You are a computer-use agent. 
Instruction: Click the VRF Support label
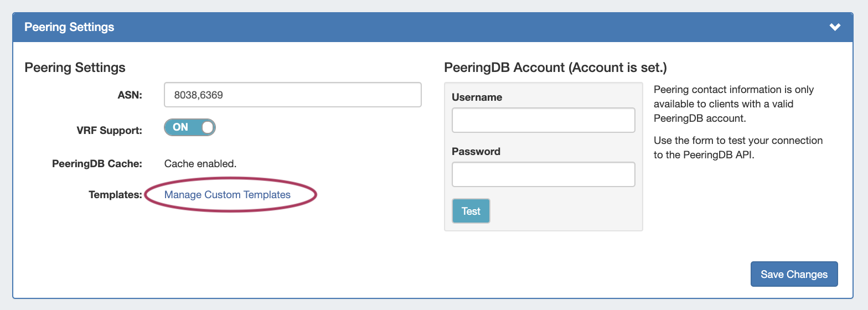(x=109, y=131)
